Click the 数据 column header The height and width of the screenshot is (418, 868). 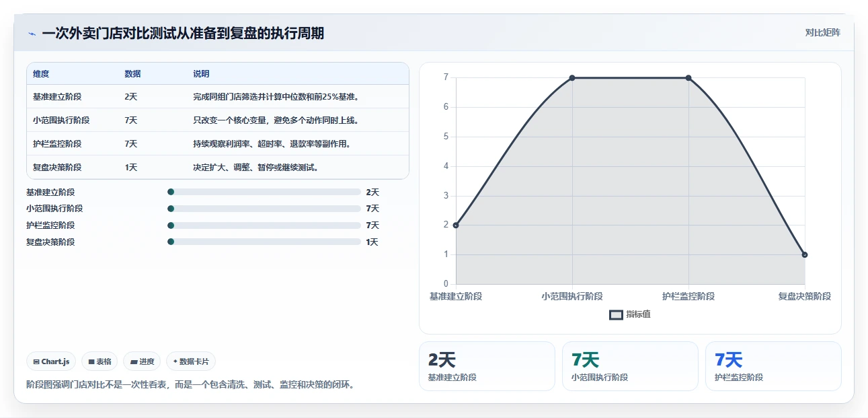coord(132,74)
